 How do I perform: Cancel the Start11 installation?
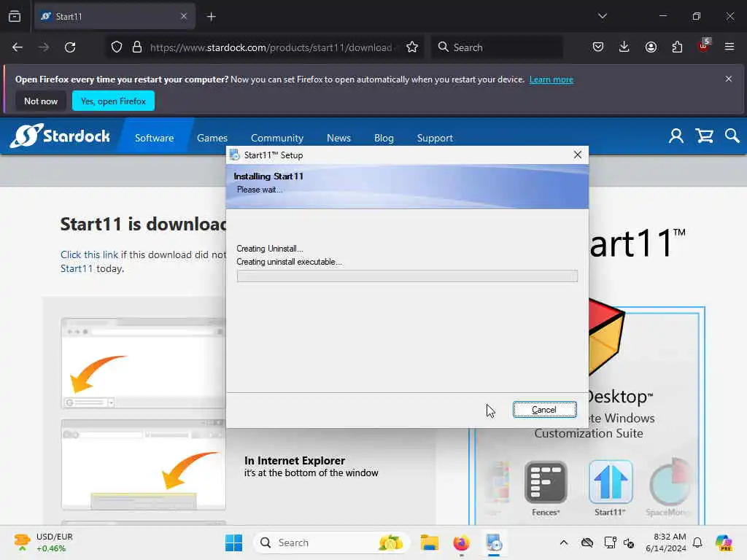click(544, 410)
